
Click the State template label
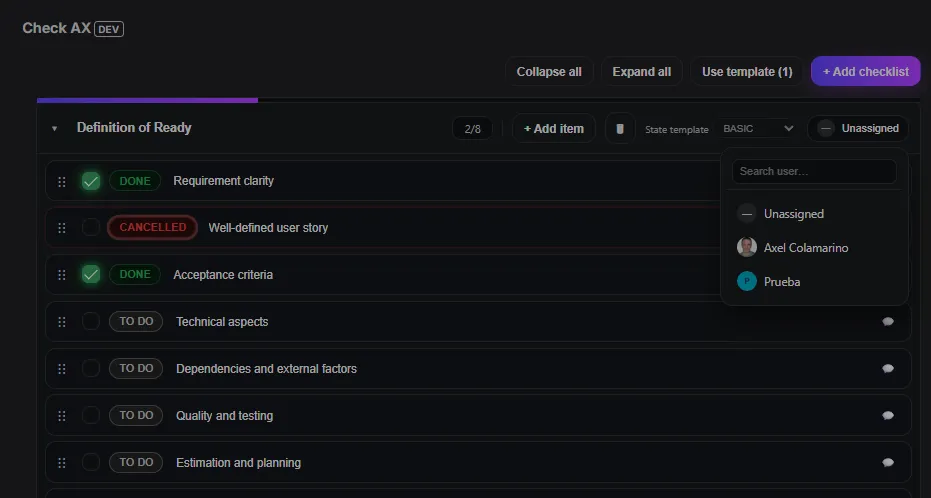pyautogui.click(x=677, y=129)
